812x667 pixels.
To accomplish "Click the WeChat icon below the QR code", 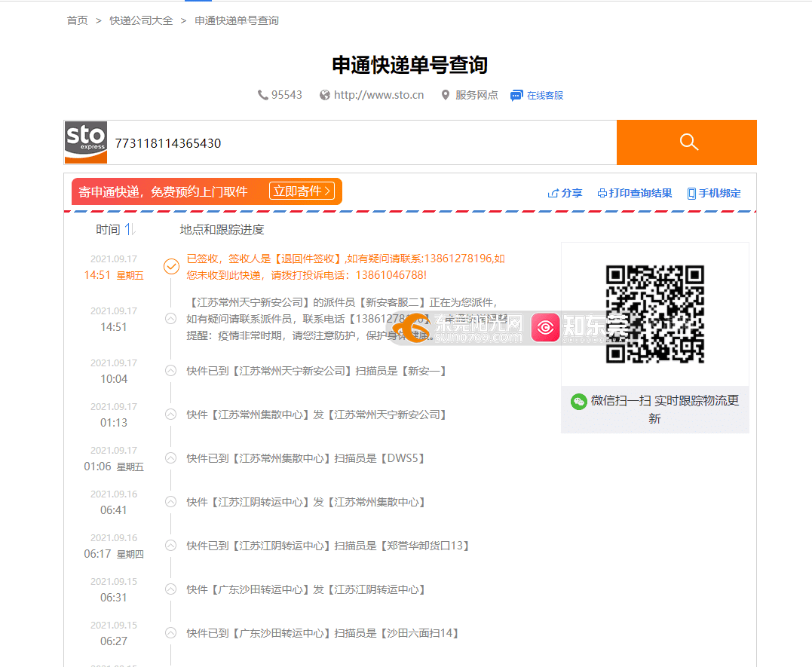I will (x=578, y=402).
